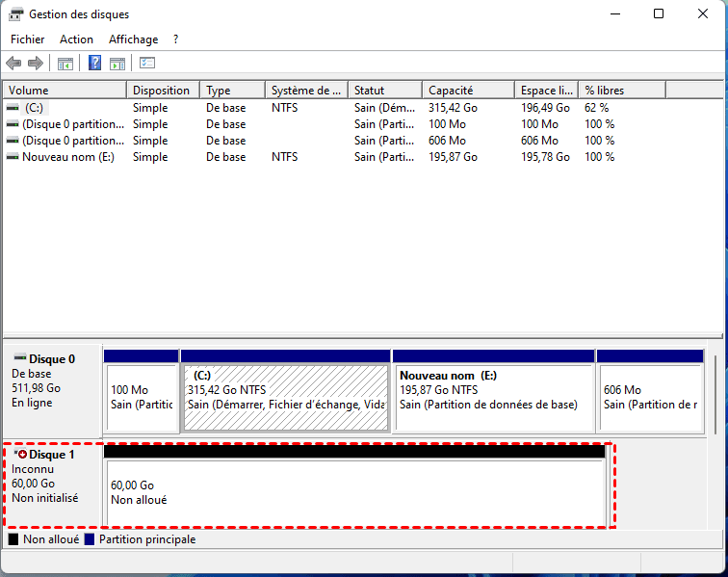This screenshot has width=728, height=577.
Task: Select the 60,00 Go Non alloué block
Action: point(354,485)
